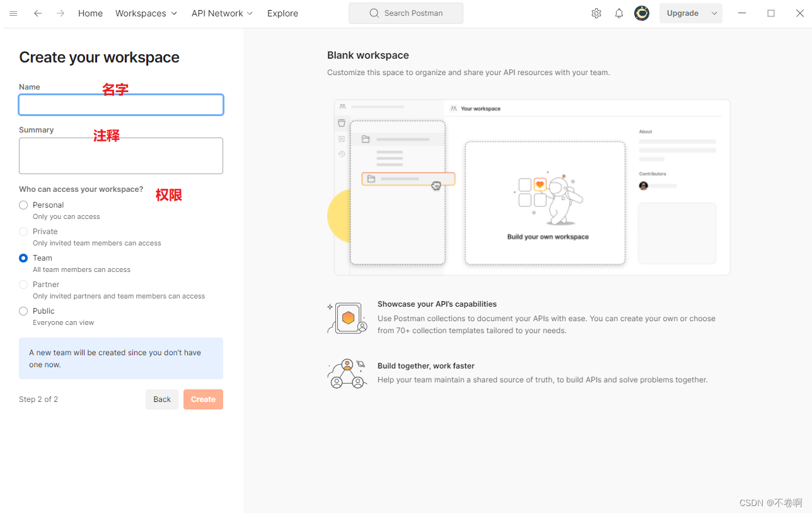Open the user avatar menu
The width and height of the screenshot is (812, 513).
tap(642, 13)
